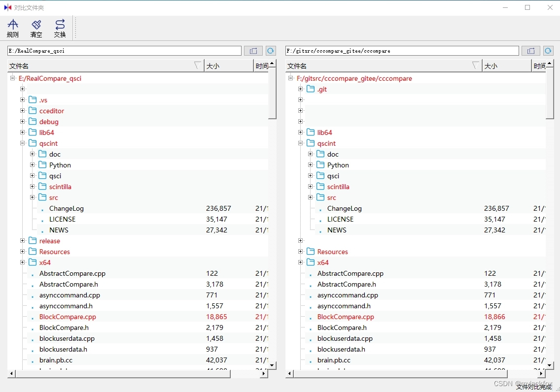Screen dimensions: 560x392
Task: Select lib64 folder icon in right pane
Action: tap(311, 132)
